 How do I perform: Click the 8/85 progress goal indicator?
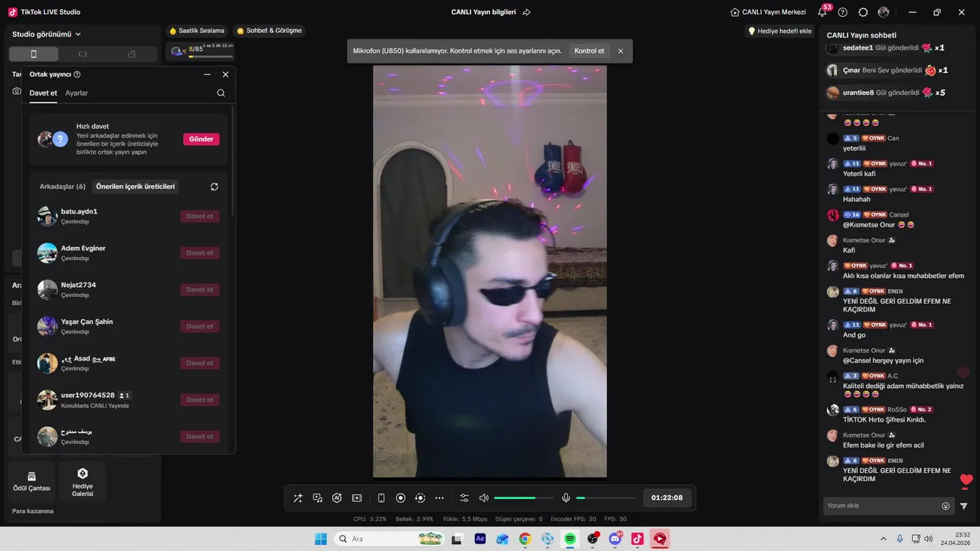coord(201,51)
